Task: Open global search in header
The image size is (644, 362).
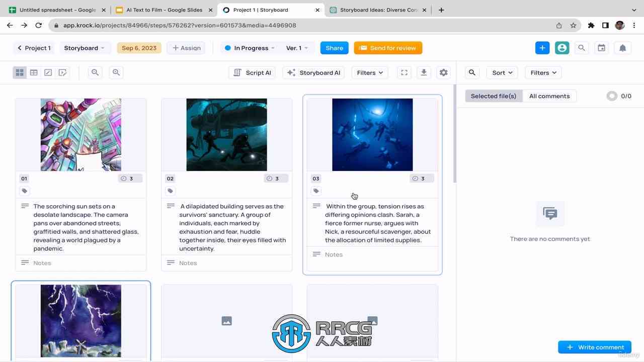Action: pos(582,48)
